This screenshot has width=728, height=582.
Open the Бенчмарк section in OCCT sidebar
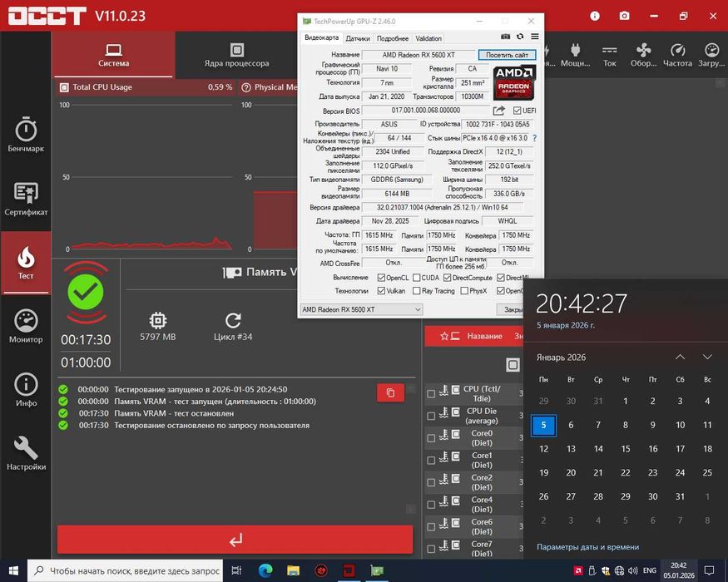coord(26,135)
